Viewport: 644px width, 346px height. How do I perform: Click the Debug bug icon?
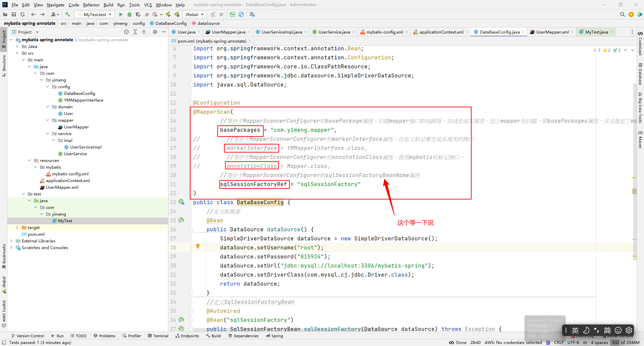129,14
